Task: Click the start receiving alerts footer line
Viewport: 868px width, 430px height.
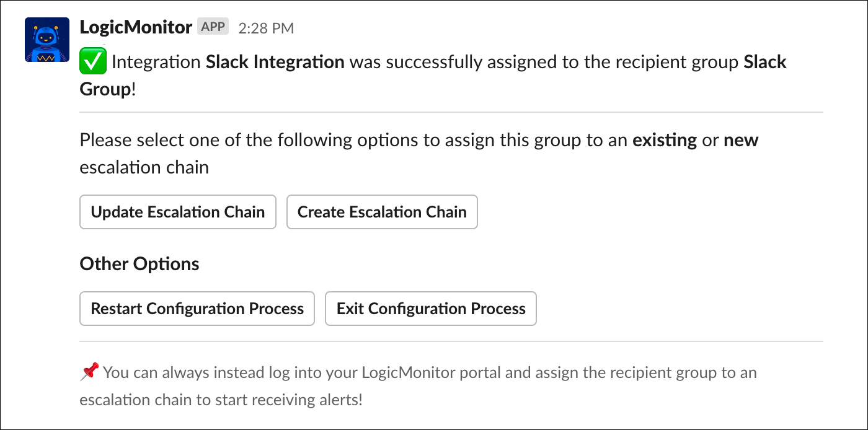Action: pos(220,400)
